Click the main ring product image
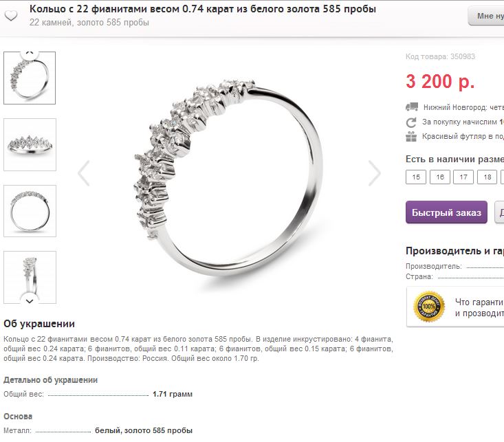 (228, 177)
